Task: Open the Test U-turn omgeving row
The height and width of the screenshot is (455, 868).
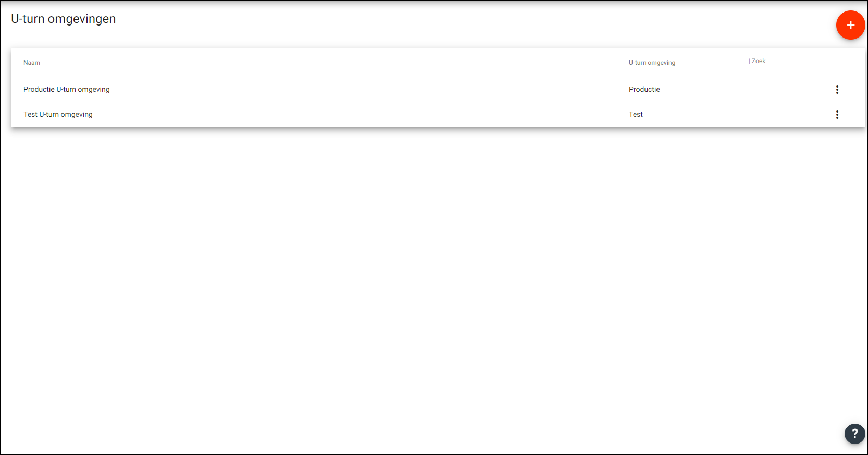Action: coord(313,115)
